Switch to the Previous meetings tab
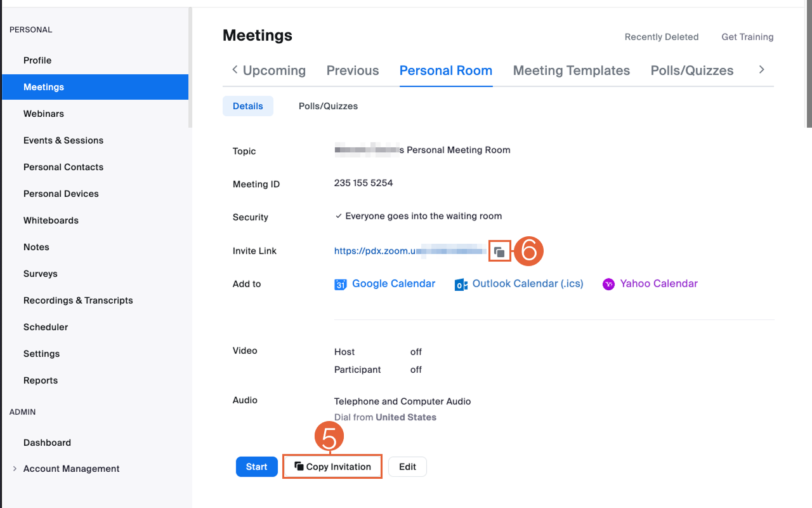This screenshot has height=508, width=812. pos(352,70)
